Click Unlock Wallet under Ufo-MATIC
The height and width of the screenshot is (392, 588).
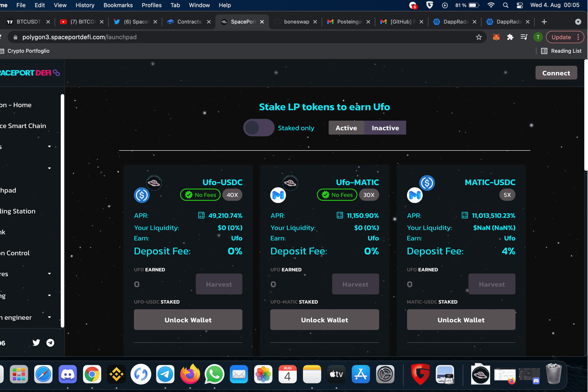tap(324, 320)
